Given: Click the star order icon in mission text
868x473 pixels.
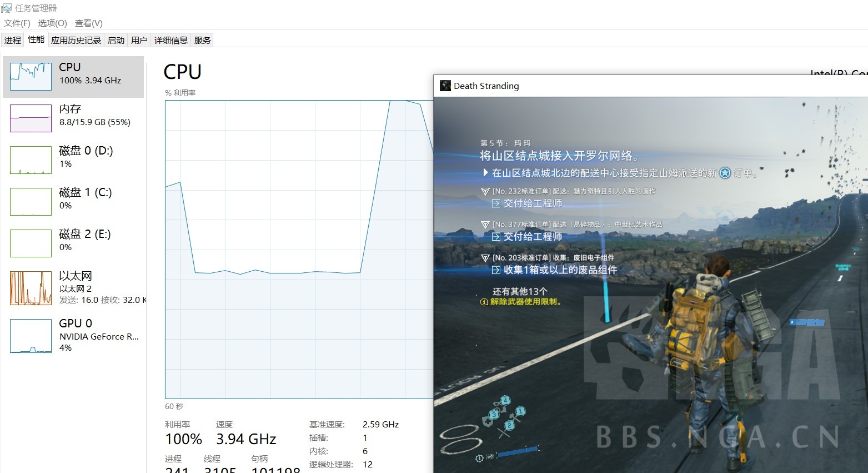Looking at the screenshot, I should (725, 173).
